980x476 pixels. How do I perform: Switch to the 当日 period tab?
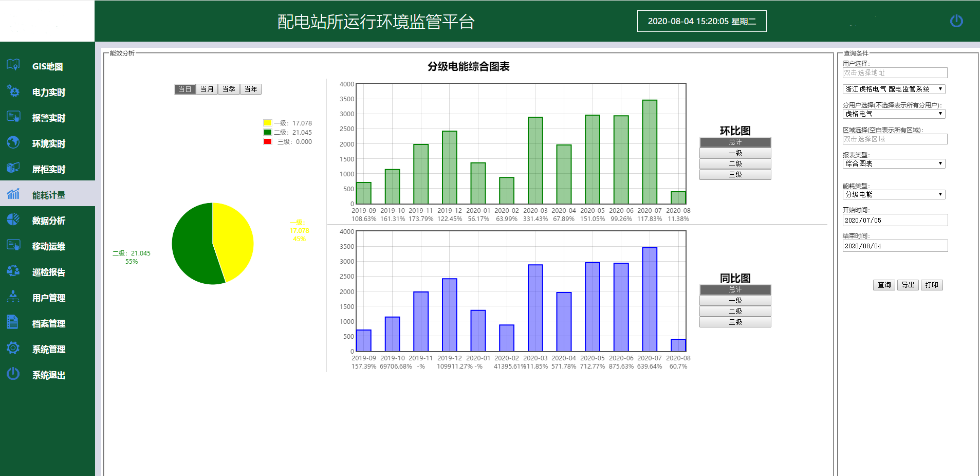(185, 89)
